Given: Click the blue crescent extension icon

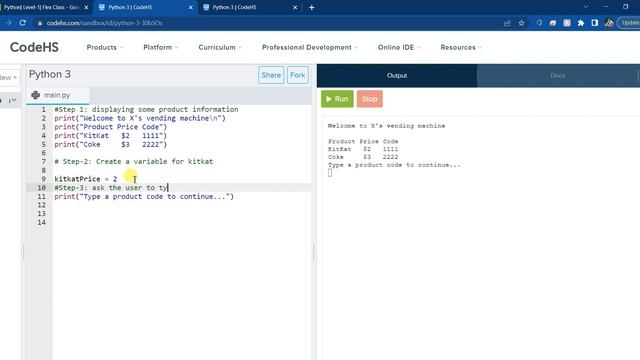Looking at the screenshot, I should (539, 23).
